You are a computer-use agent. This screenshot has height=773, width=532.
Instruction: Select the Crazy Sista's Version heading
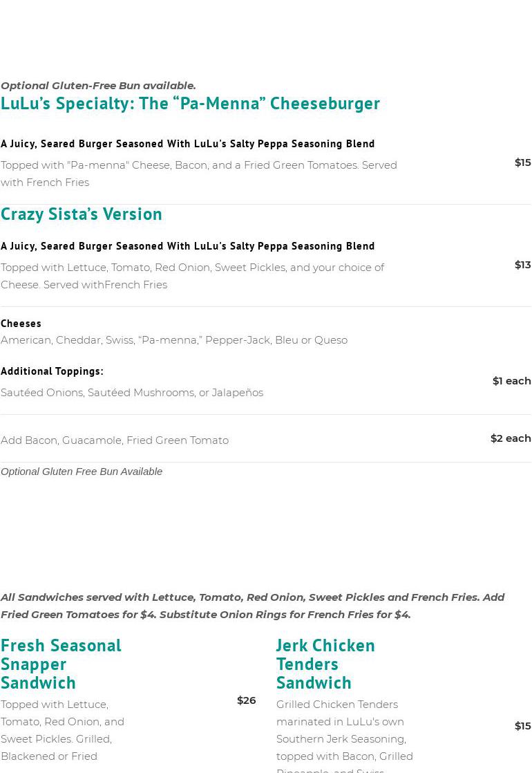(x=82, y=214)
